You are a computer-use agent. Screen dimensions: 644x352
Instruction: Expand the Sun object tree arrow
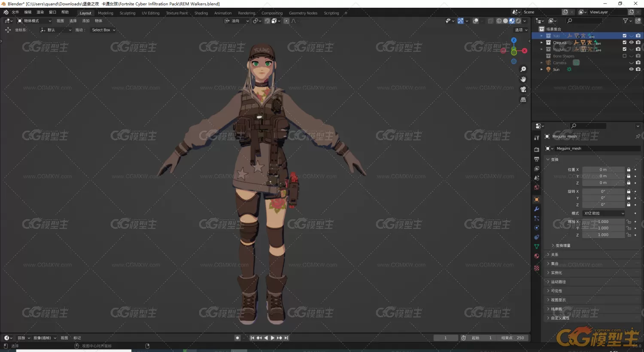pyautogui.click(x=541, y=69)
